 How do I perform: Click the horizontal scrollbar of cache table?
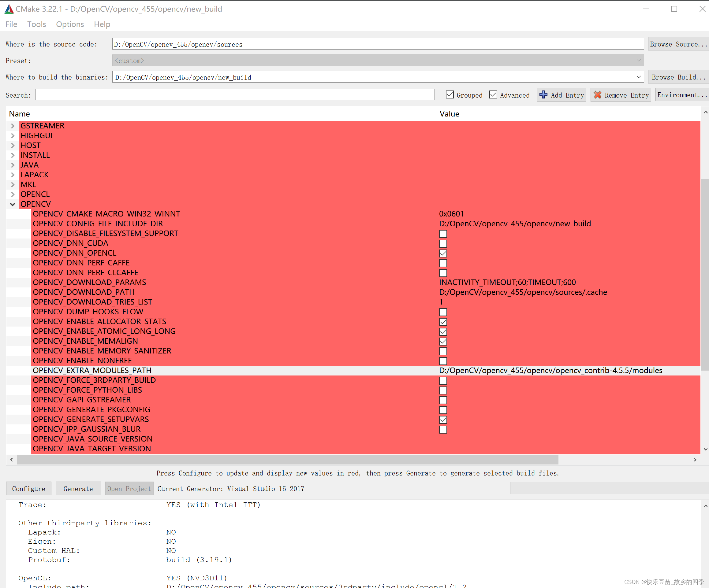click(x=287, y=460)
